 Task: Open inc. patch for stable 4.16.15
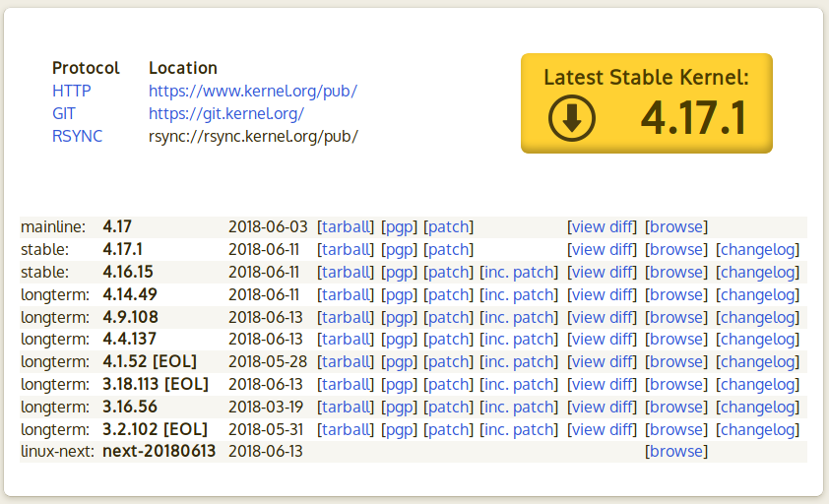coord(519,273)
